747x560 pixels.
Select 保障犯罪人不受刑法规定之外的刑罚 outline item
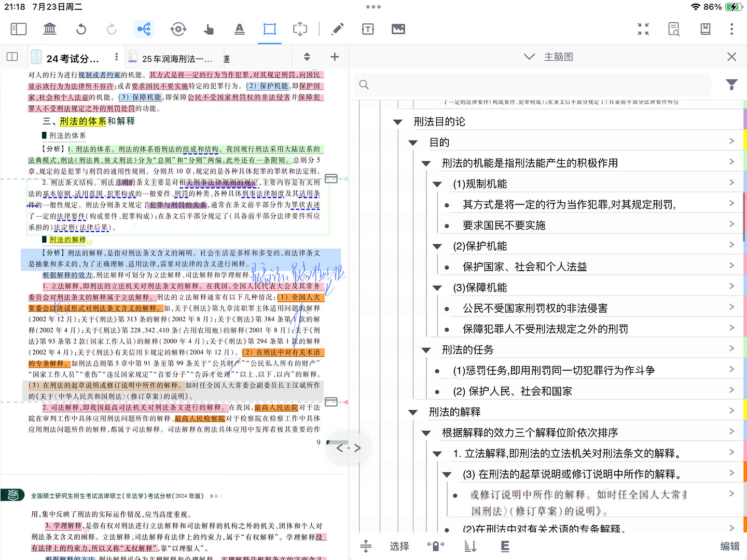point(546,329)
